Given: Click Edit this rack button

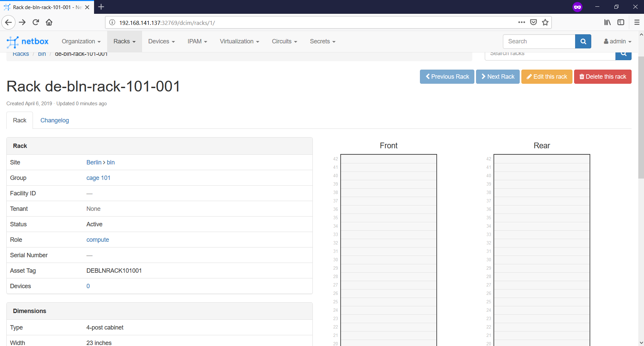Looking at the screenshot, I should pyautogui.click(x=547, y=77).
